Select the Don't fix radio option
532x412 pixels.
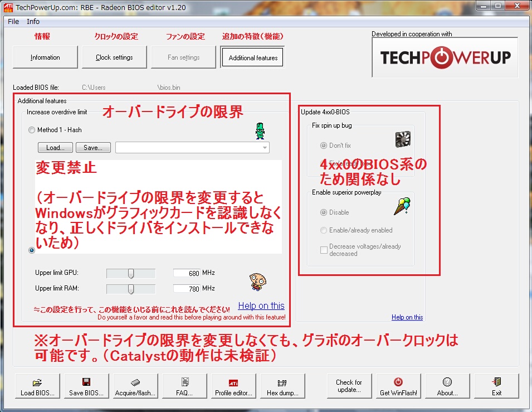click(x=324, y=146)
